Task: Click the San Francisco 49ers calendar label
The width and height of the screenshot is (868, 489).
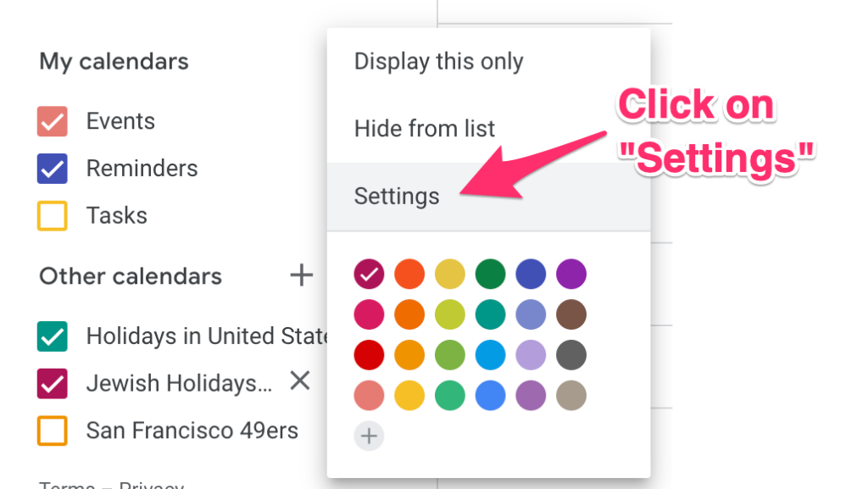Action: click(x=192, y=431)
